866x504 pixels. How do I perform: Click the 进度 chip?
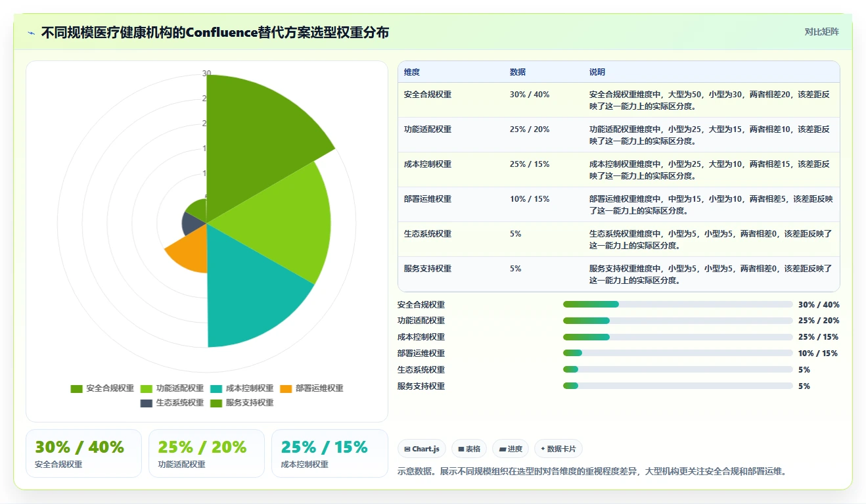point(510,449)
